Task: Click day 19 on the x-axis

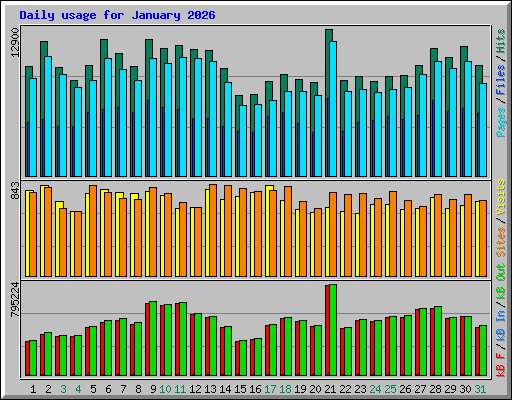Action: tap(300, 389)
